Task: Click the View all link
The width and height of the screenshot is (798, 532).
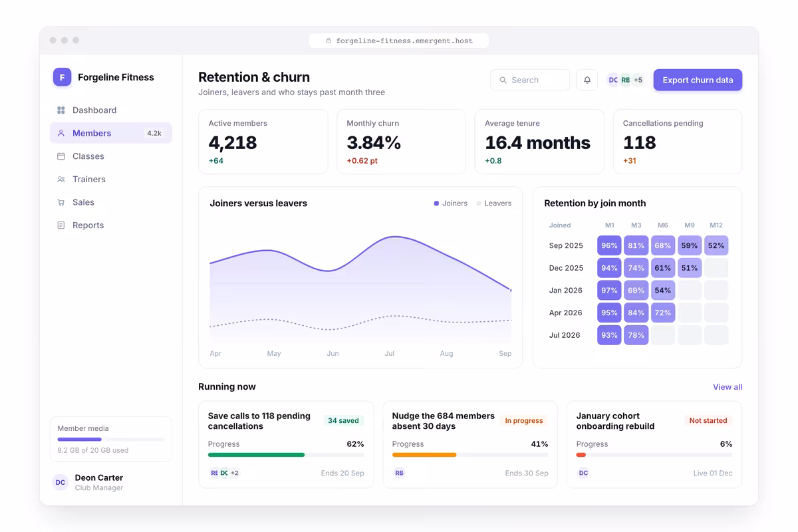Action: tap(728, 387)
